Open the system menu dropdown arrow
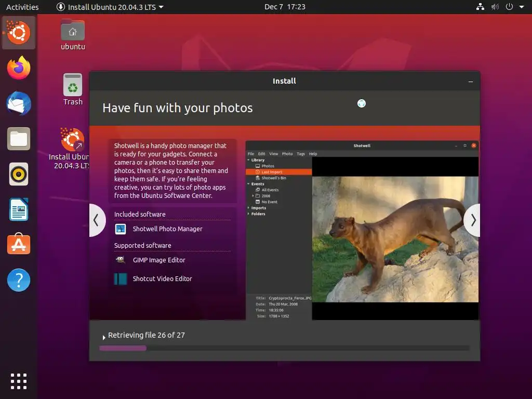The width and height of the screenshot is (532, 399). (522, 7)
